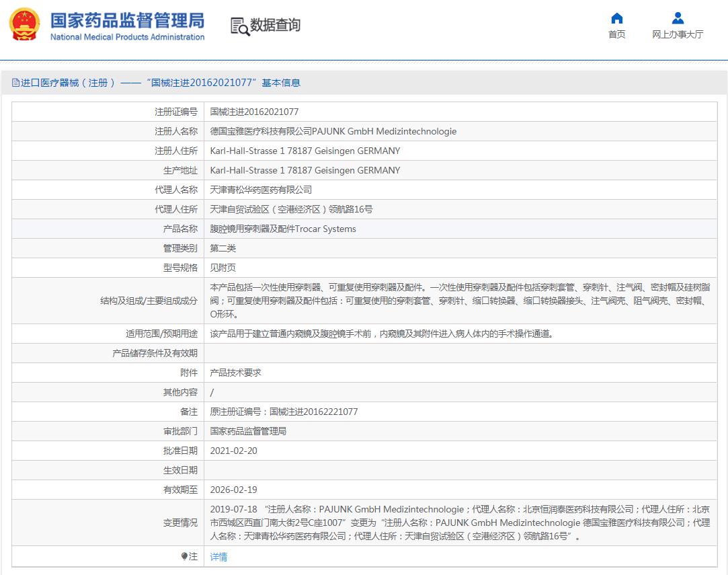Click the 数据查询 heading text
This screenshot has height=575, width=728.
tap(275, 25)
